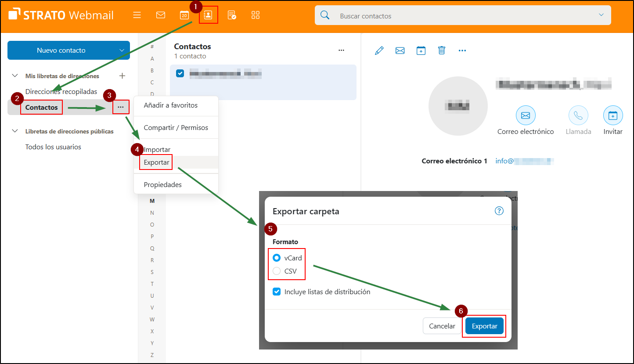The height and width of the screenshot is (364, 634).
Task: Uncheck Incluye listas de distribución checkbox
Action: 277,292
